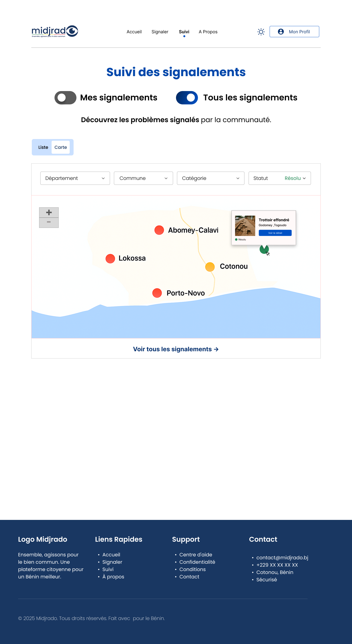Select Suivi in top navigation
The image size is (352, 644).
point(184,32)
